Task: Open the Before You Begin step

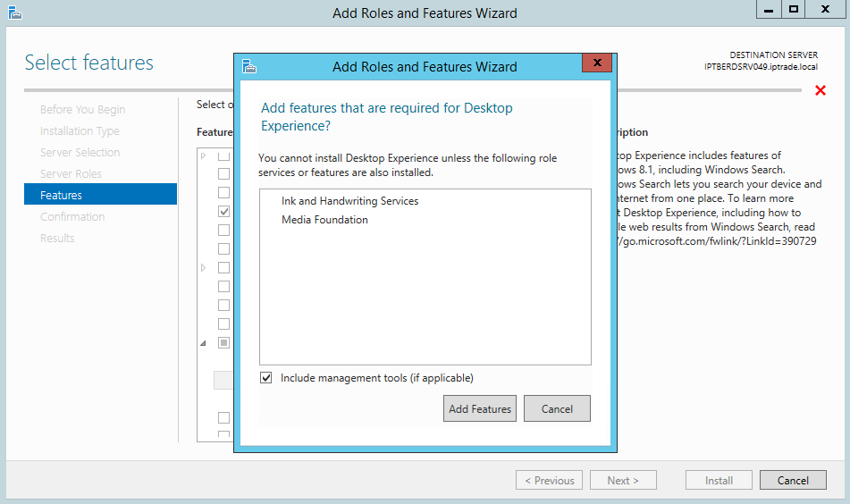Action: [x=82, y=110]
